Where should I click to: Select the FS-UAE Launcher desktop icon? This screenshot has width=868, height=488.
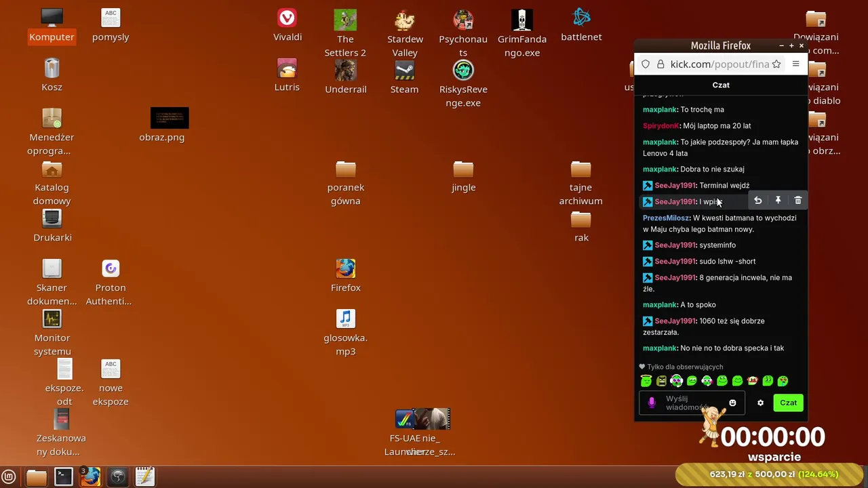pos(404,434)
